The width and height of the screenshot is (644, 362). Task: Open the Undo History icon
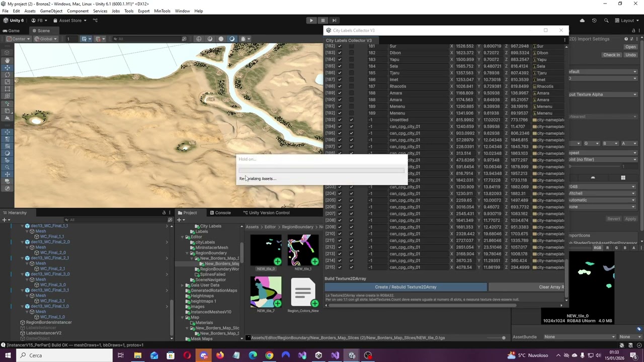pyautogui.click(x=594, y=21)
